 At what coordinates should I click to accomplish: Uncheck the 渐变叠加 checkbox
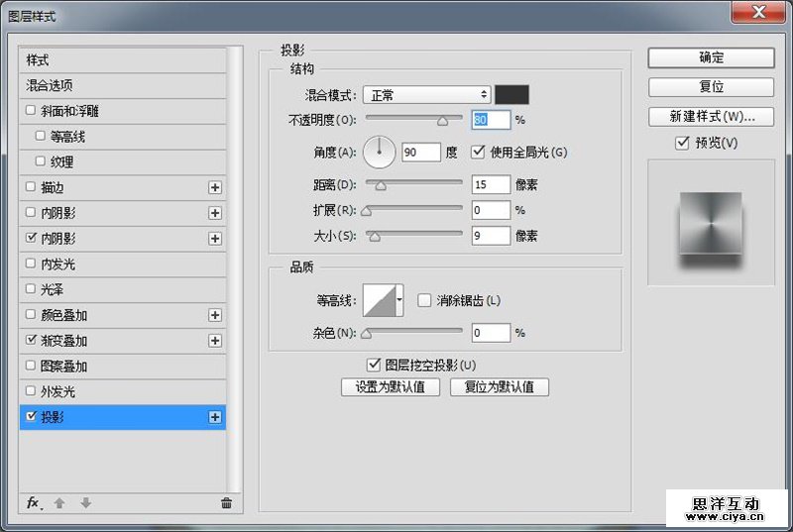pyautogui.click(x=31, y=340)
